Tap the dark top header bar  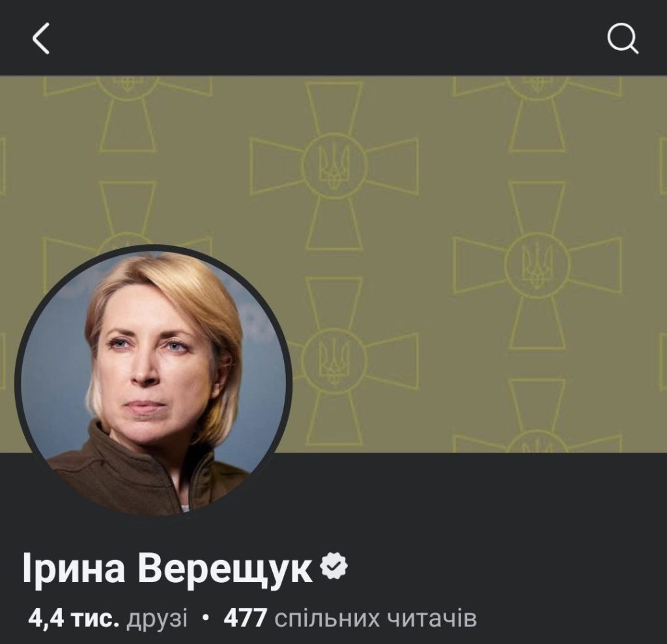pyautogui.click(x=333, y=38)
